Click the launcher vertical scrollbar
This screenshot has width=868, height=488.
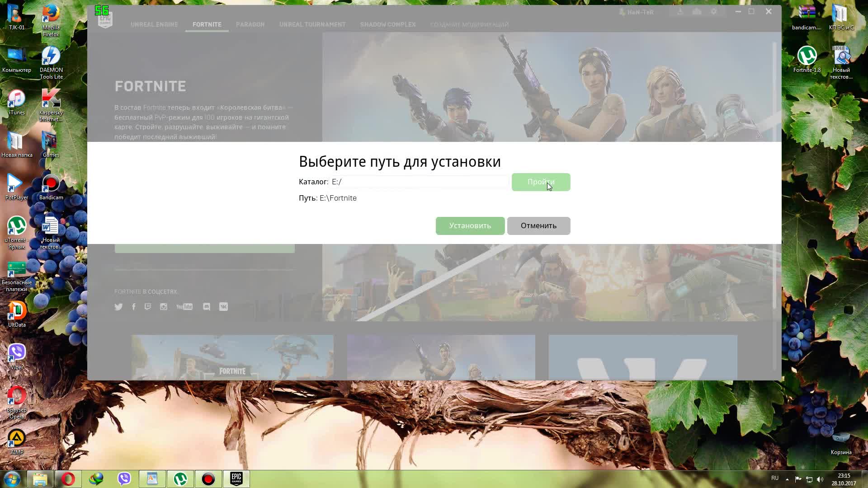tap(775, 176)
